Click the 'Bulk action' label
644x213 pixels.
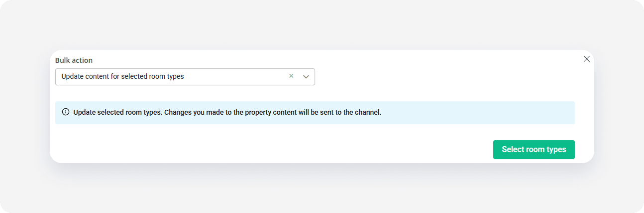tap(74, 60)
